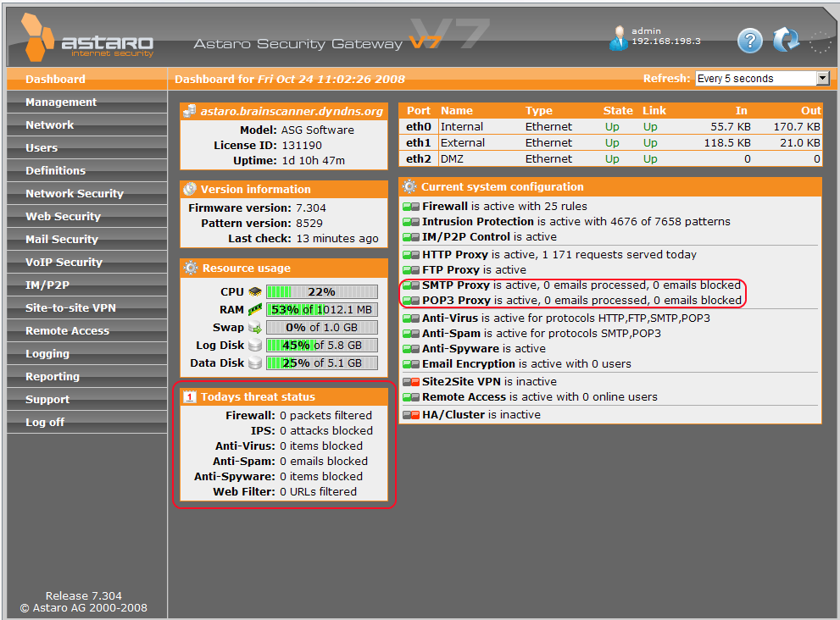This screenshot has height=620, width=840.
Task: Click the Astaro logo
Action: (x=86, y=37)
